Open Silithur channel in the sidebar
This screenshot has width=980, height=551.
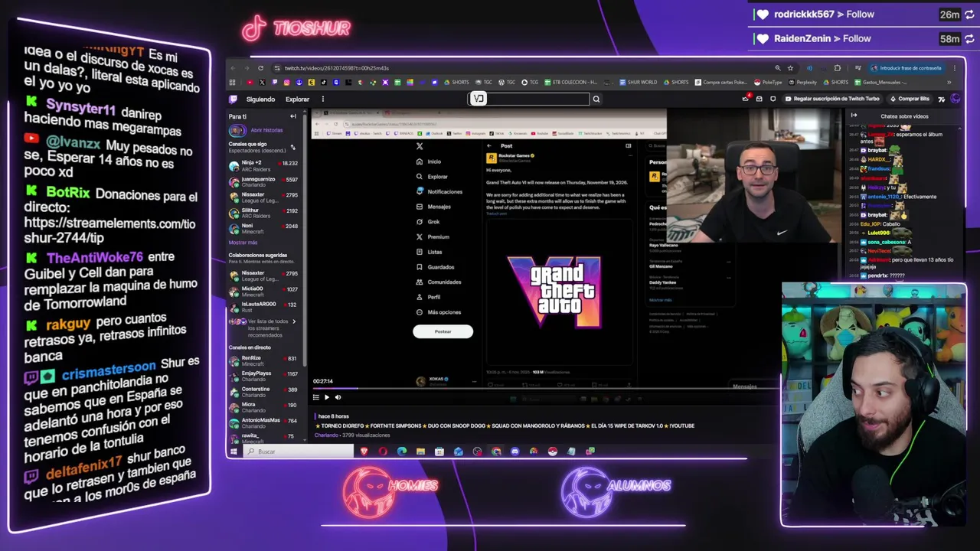coord(264,213)
